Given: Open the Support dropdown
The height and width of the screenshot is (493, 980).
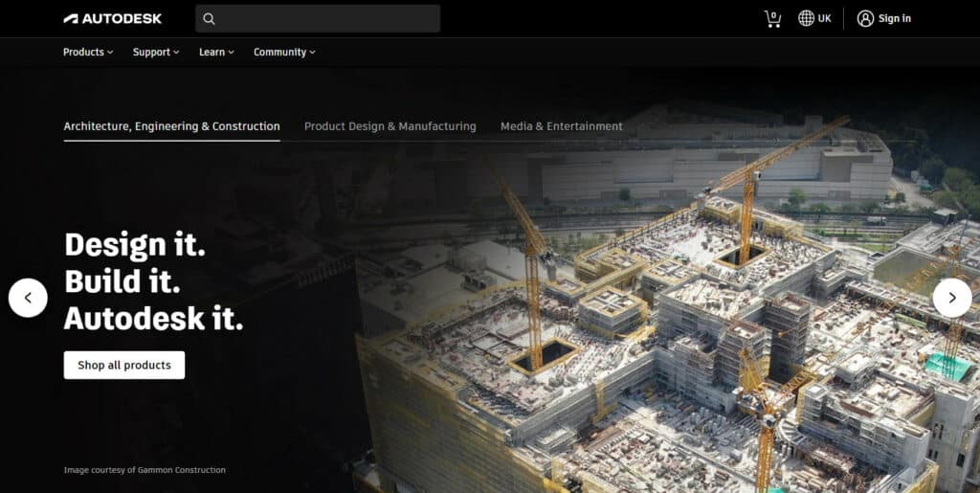Looking at the screenshot, I should click(156, 52).
